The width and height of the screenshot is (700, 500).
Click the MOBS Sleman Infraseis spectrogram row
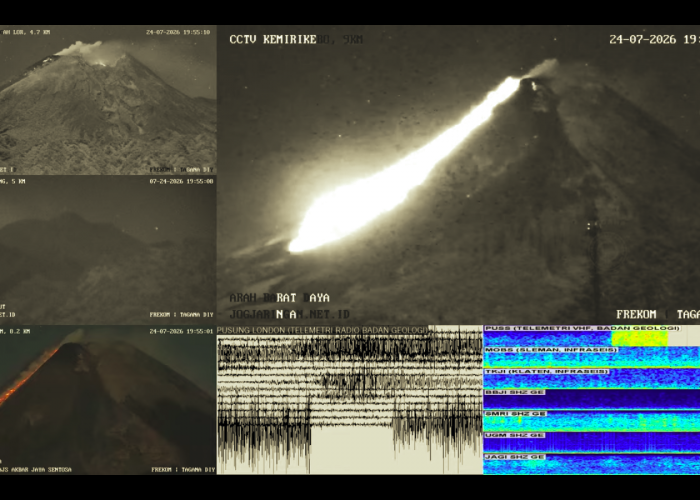[x=592, y=357]
